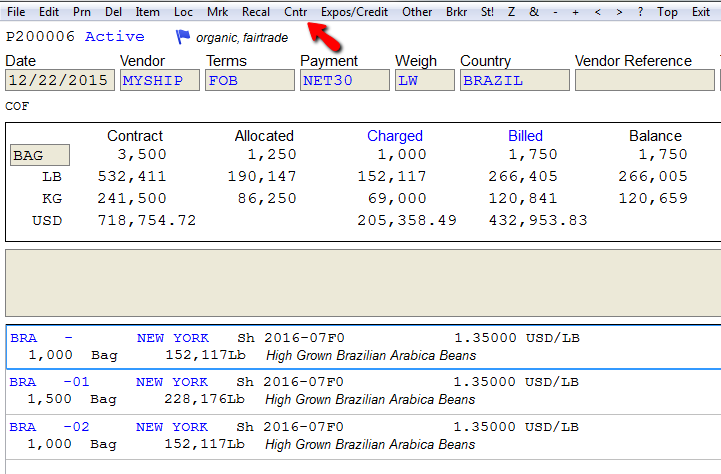Viewport: 721px width, 474px height.
Task: Click the organic, fairtrade tags text
Action: [x=242, y=38]
